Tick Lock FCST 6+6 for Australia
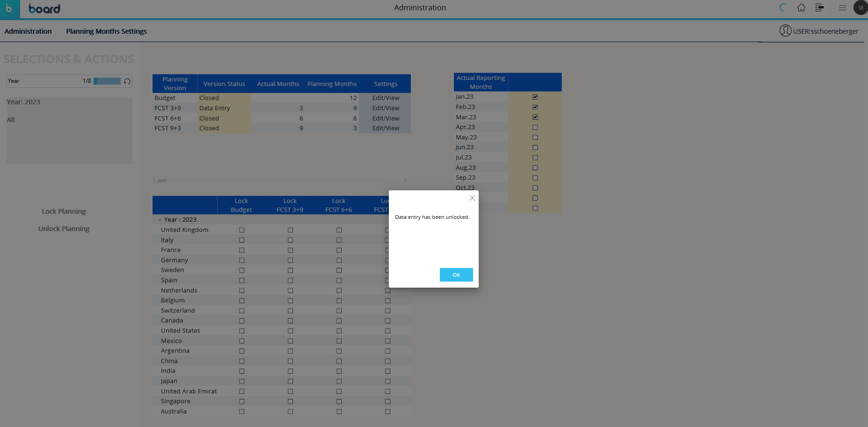The height and width of the screenshot is (427, 868). tap(339, 412)
